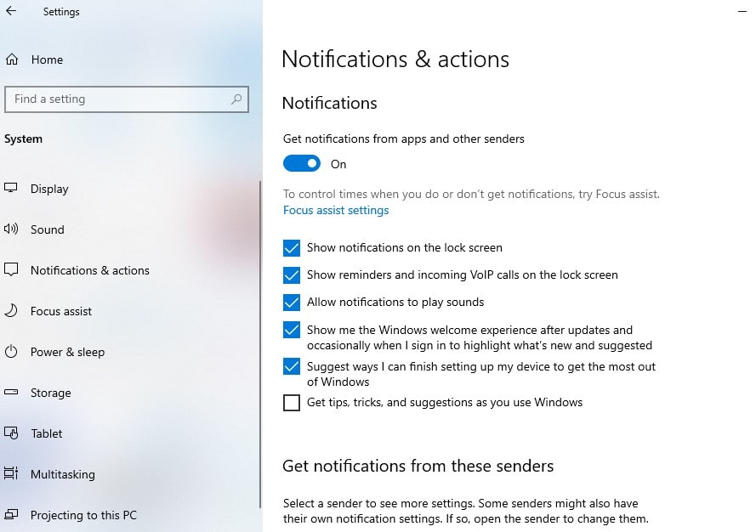The width and height of the screenshot is (756, 532).
Task: Open Focus assist page
Action: tap(60, 311)
